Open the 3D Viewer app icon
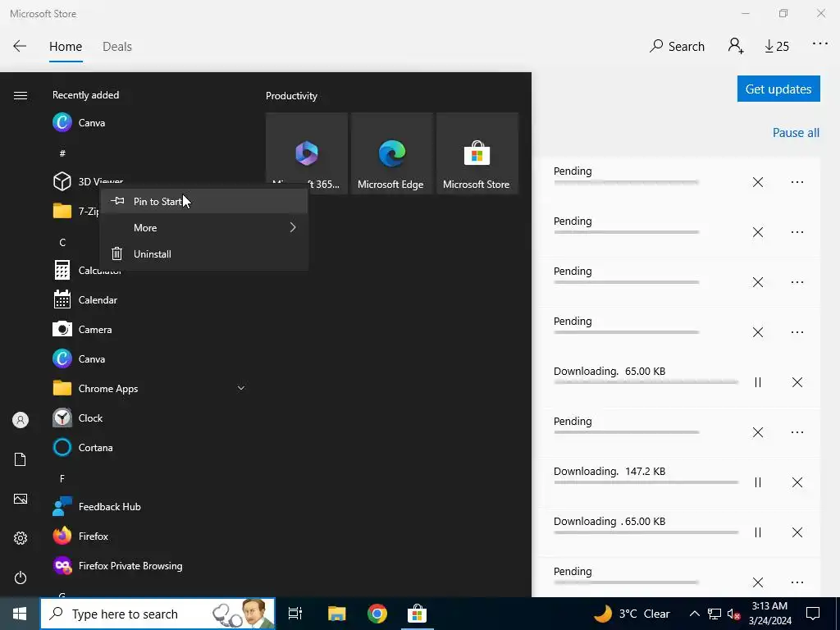 pos(62,181)
